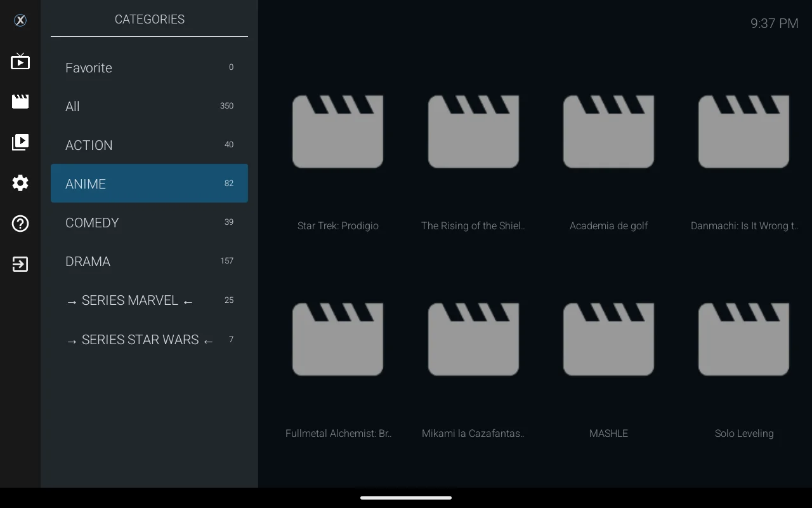Screen dimensions: 812x508
Task: Click the 'Star Trek: Prodigio' title text
Action: (x=337, y=225)
